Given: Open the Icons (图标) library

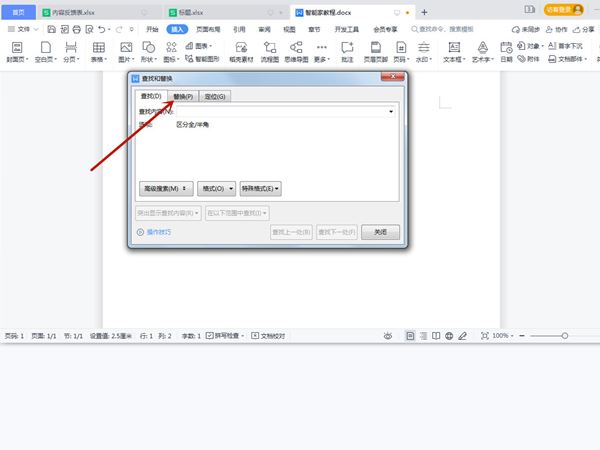Looking at the screenshot, I should [171, 52].
